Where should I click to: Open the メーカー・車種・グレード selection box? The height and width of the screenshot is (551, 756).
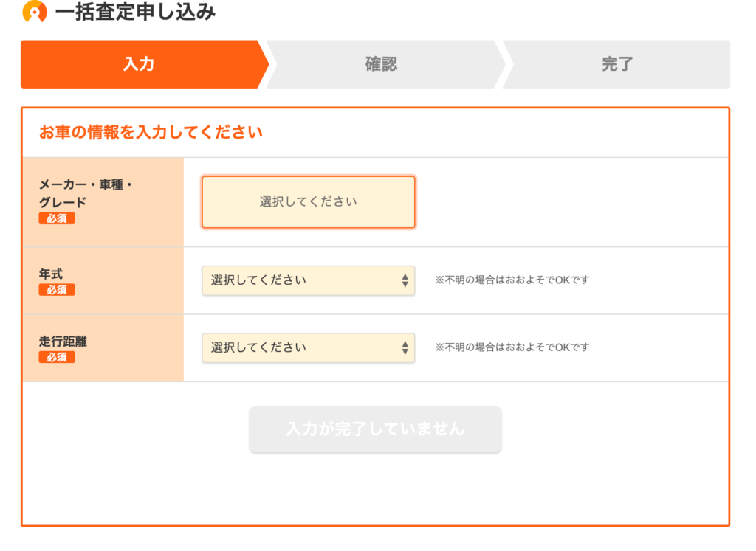(309, 202)
